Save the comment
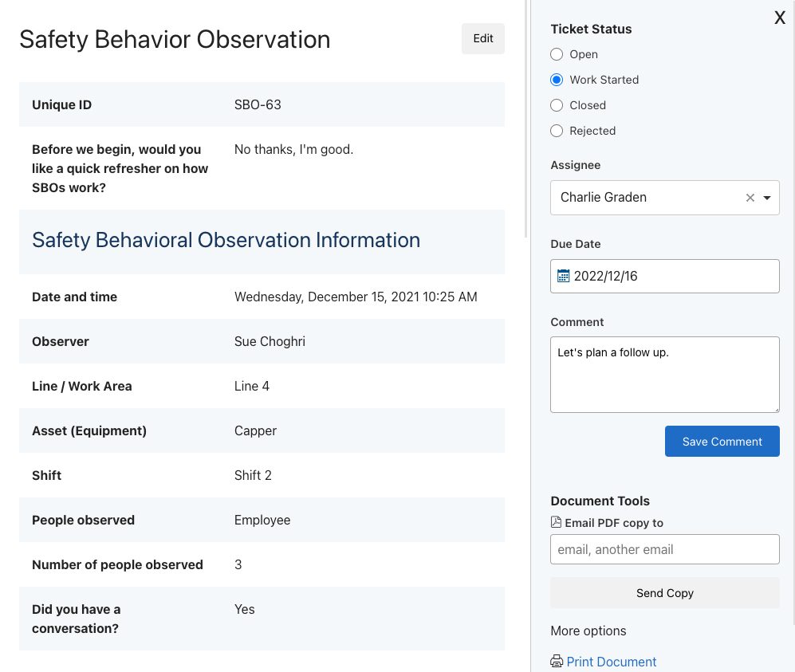Screen dimensions: 795x672 [722, 442]
